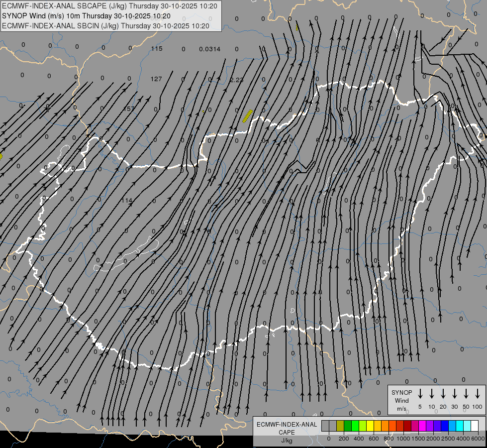The width and height of the screenshot is (487, 448).
Task: Click the 400 label on CAPE scale
Action: pyautogui.click(x=359, y=439)
